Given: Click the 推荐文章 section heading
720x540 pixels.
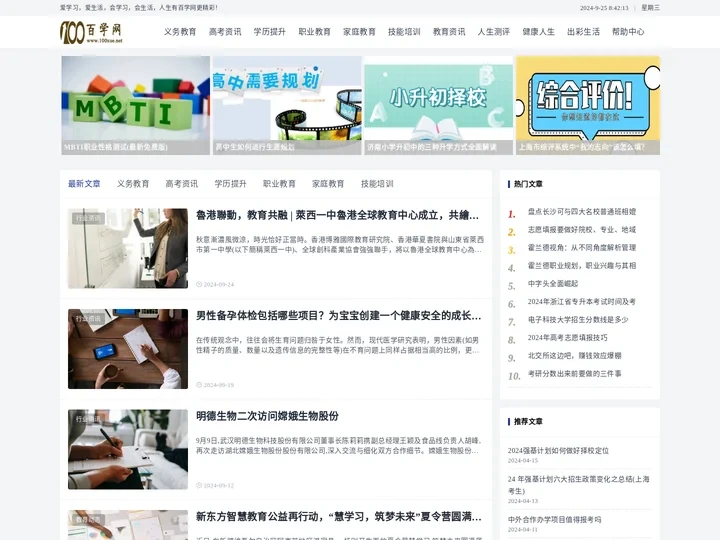Looking at the screenshot, I should tap(528, 422).
